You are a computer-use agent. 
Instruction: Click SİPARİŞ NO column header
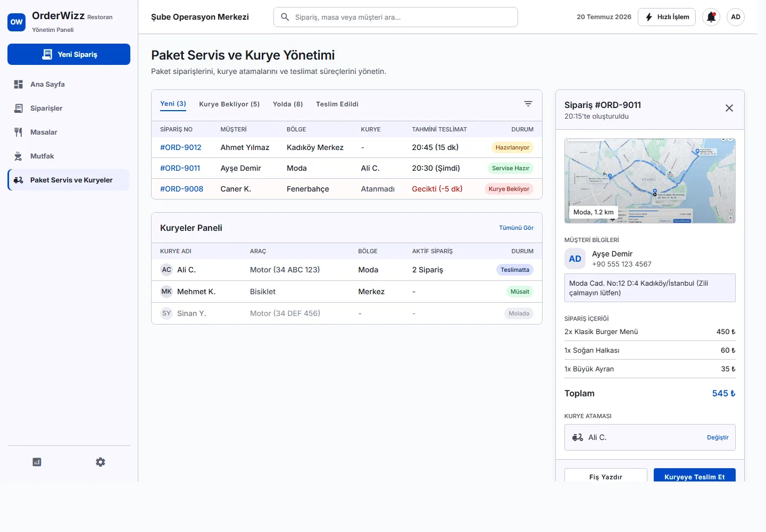pyautogui.click(x=176, y=129)
